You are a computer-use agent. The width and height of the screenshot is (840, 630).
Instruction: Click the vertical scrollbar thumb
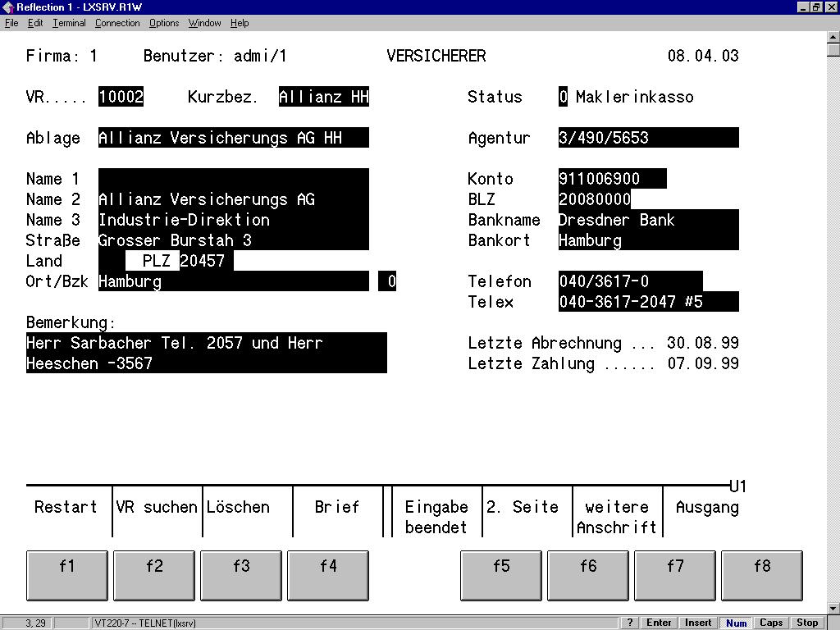(833, 50)
